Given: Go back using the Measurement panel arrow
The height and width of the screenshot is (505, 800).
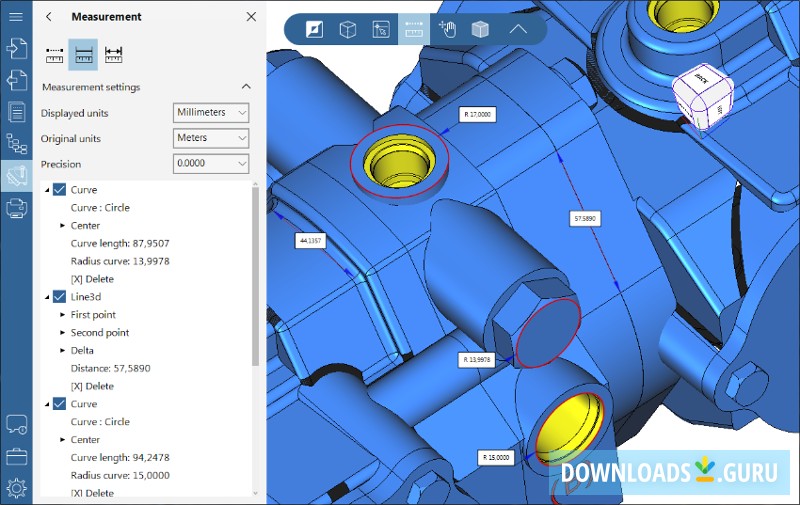Looking at the screenshot, I should click(49, 17).
